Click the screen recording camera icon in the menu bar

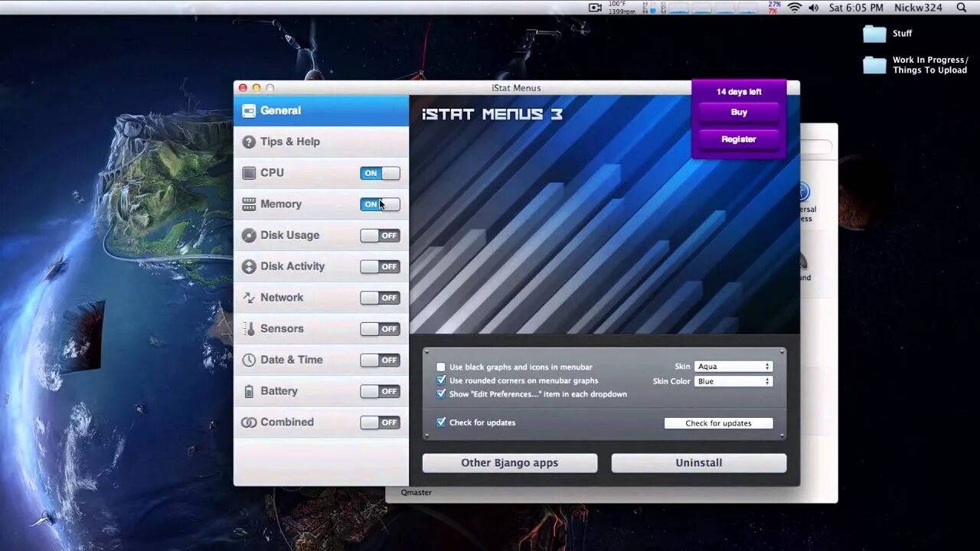(595, 8)
